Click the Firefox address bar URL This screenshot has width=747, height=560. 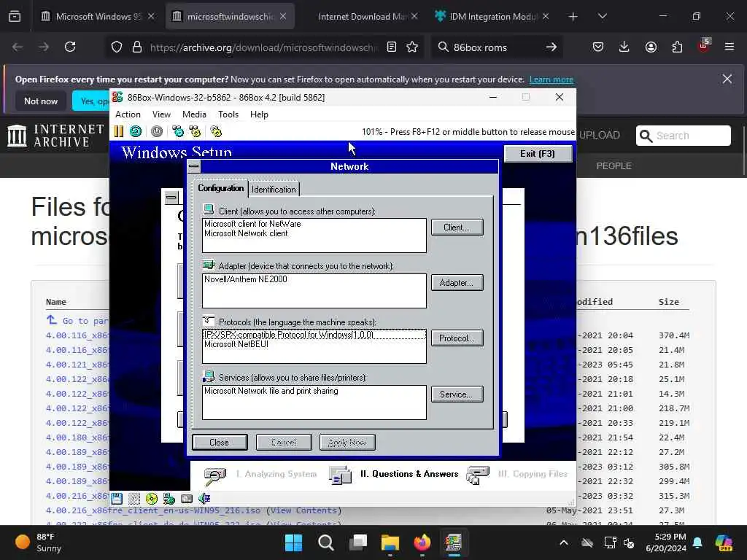pos(264,47)
